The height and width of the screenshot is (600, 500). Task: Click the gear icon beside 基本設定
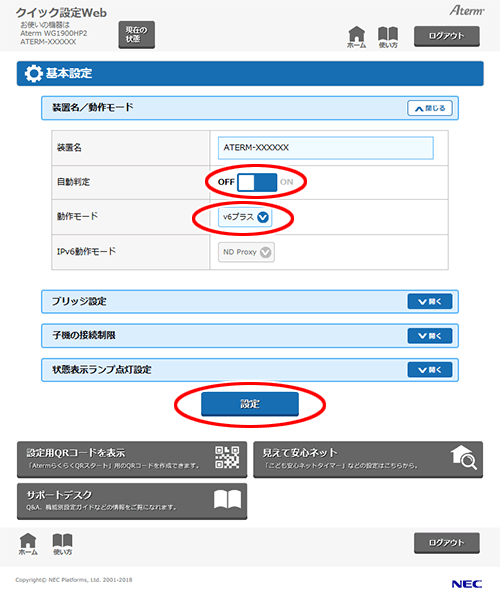34,73
